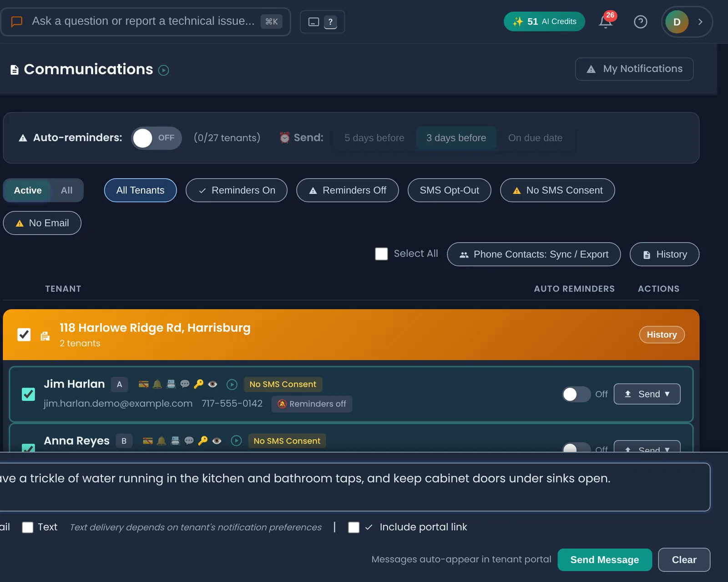Image resolution: width=728 pixels, height=582 pixels.
Task: Expand the user profile chevron next to D avatar
Action: point(700,22)
